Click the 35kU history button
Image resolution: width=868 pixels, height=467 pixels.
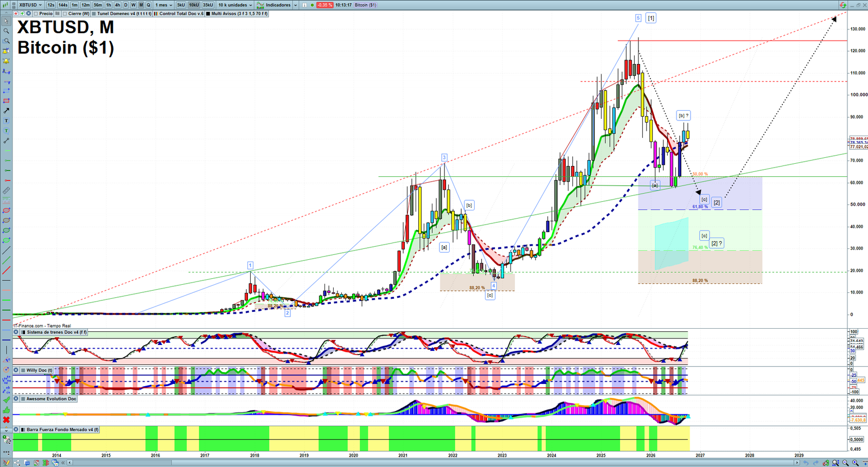[208, 5]
